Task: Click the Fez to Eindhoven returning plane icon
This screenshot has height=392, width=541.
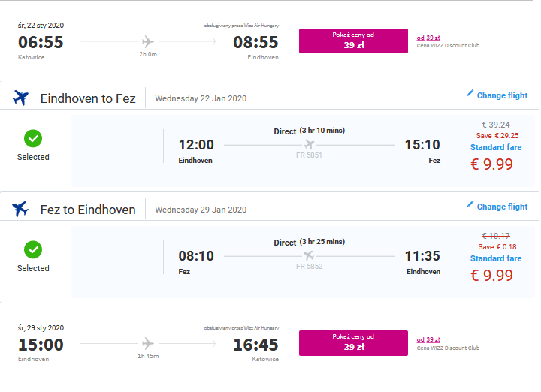Action: coord(20,209)
